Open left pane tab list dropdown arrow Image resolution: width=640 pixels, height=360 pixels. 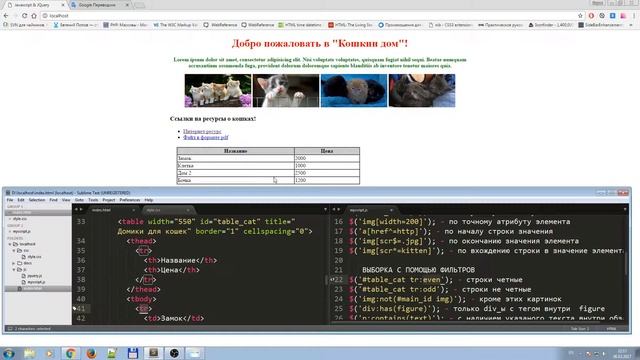(x=325, y=209)
